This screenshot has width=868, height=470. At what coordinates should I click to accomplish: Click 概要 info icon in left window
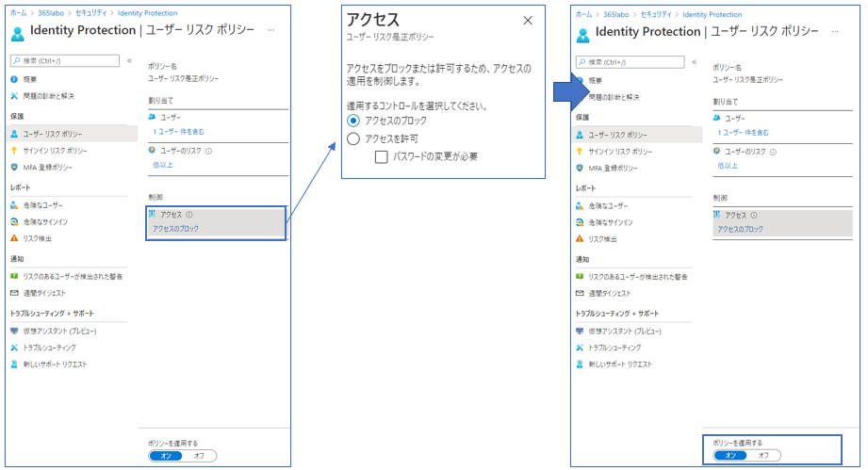click(x=14, y=80)
